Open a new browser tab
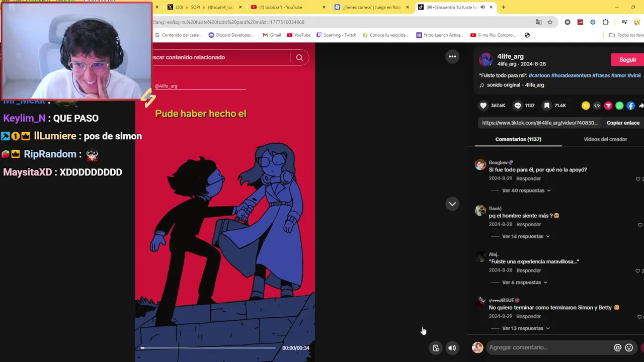The height and width of the screenshot is (362, 644). [504, 7]
